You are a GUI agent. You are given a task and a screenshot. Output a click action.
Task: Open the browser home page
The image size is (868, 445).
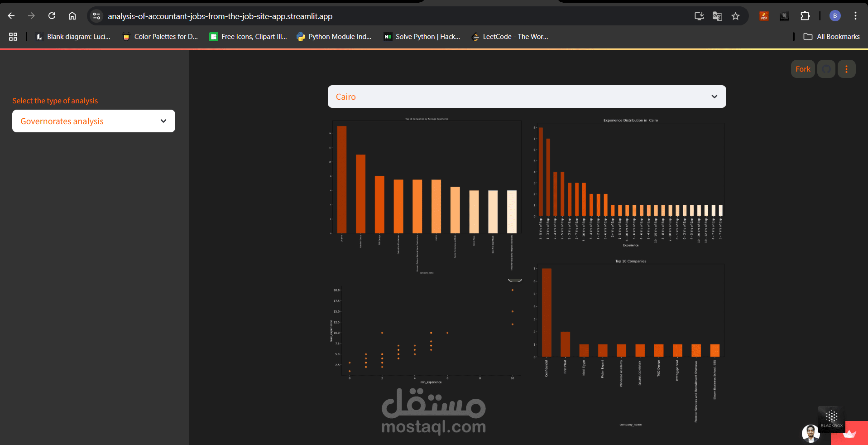[72, 16]
